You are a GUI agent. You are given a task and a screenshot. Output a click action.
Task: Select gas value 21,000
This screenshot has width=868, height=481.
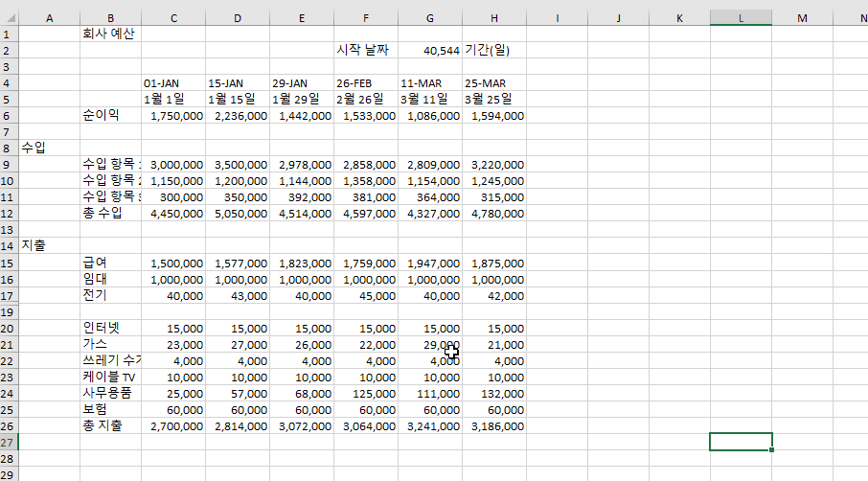click(493, 344)
